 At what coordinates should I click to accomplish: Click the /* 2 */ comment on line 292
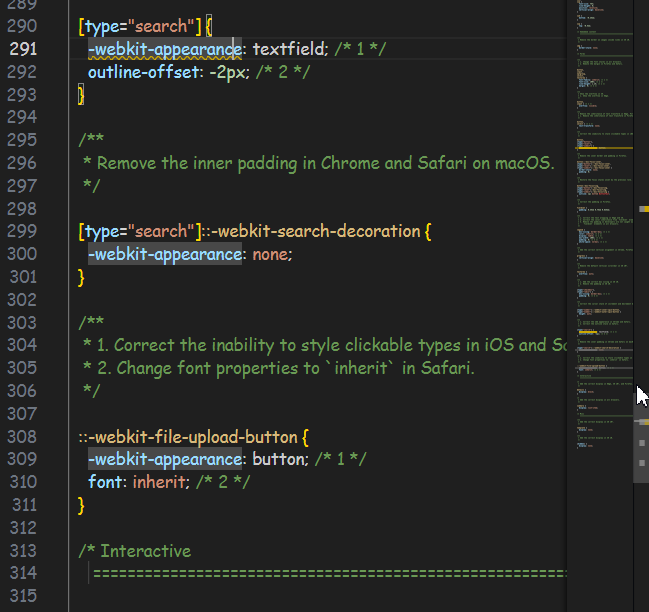click(283, 72)
